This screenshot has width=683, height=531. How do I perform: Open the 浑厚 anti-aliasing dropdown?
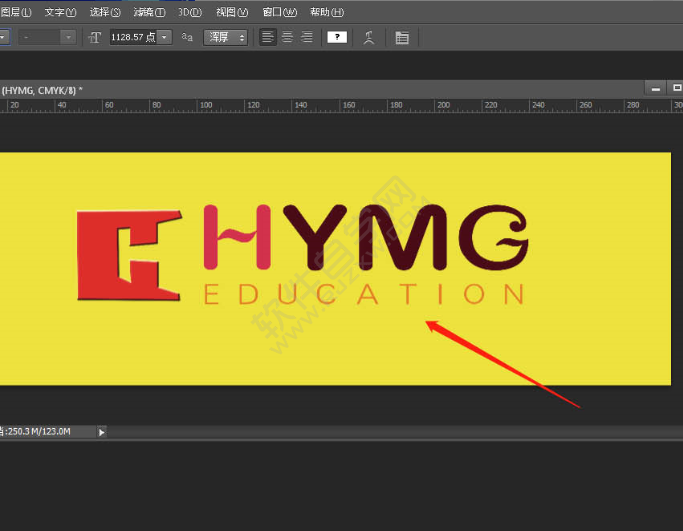pyautogui.click(x=226, y=37)
